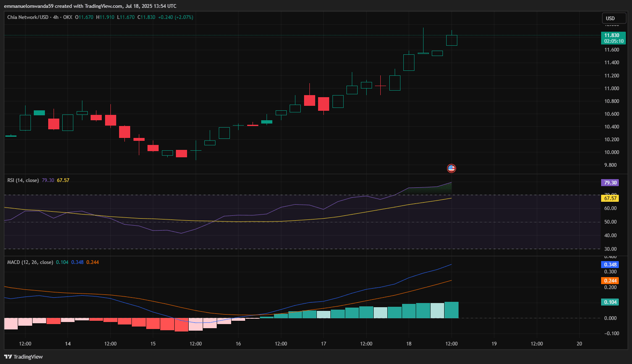Viewport: 632px width, 364px height.
Task: Click the date label 16 on time axis
Action: [x=238, y=344]
